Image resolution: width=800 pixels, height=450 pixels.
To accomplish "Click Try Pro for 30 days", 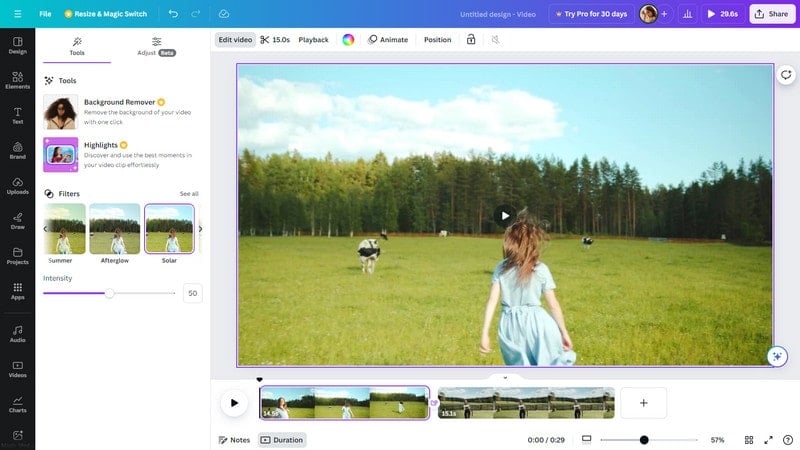I will click(591, 14).
